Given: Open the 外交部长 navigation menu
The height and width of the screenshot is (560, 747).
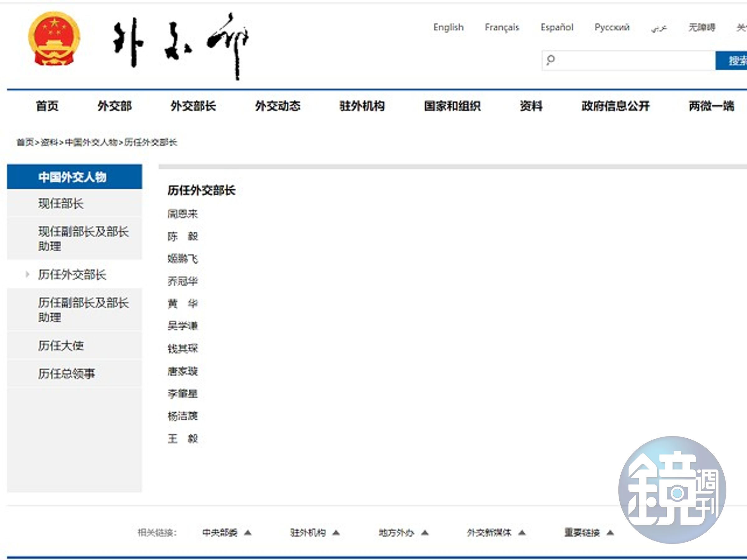Looking at the screenshot, I should 193,106.
